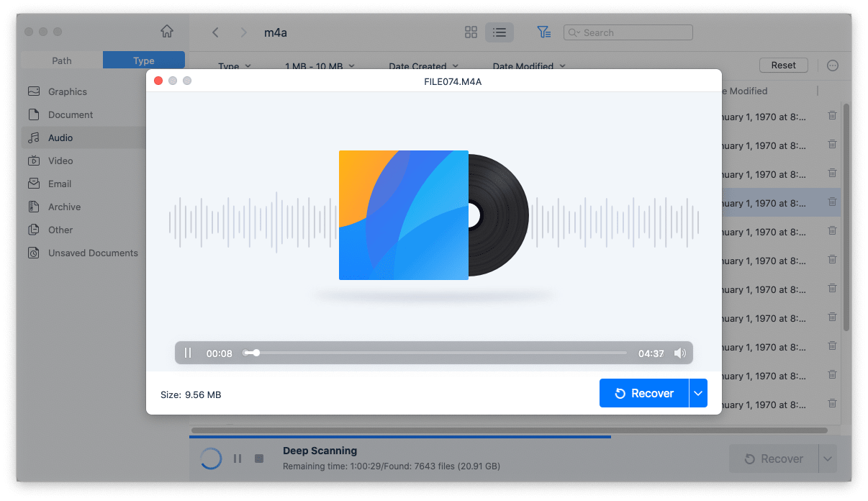Click the Email envelope icon

coord(34,184)
